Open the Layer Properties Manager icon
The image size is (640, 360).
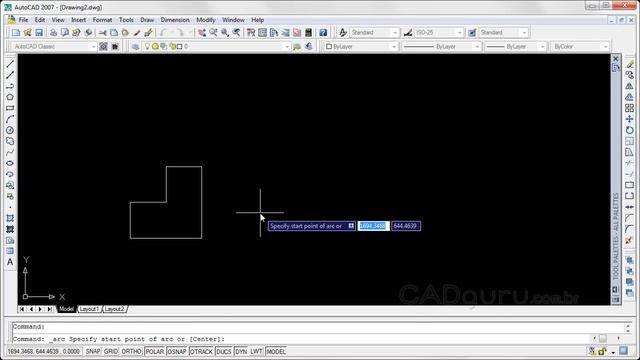click(x=135, y=47)
